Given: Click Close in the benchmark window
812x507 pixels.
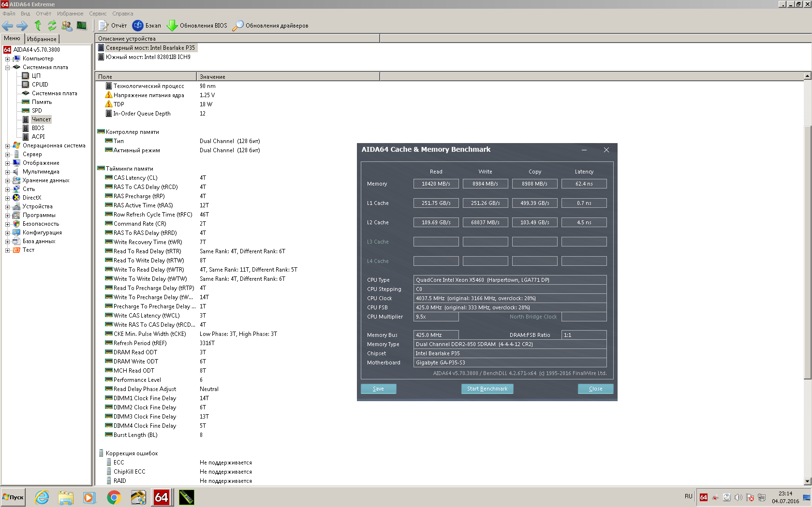Looking at the screenshot, I should (x=596, y=389).
